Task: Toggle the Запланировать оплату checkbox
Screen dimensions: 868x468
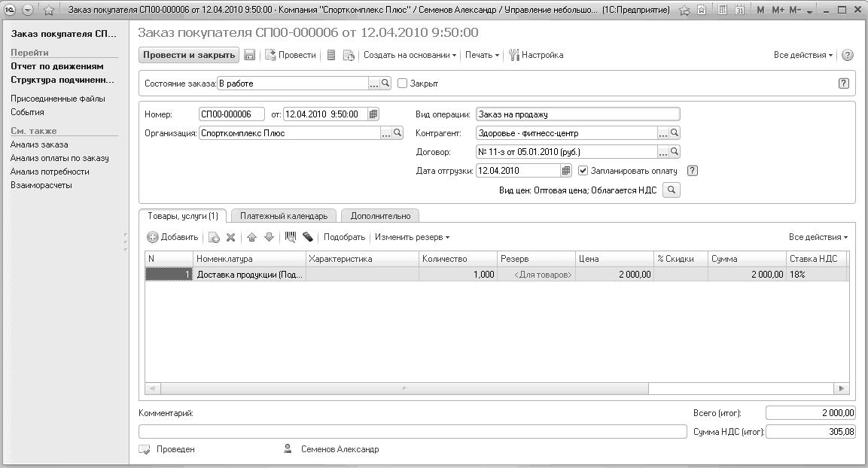Action: point(583,170)
